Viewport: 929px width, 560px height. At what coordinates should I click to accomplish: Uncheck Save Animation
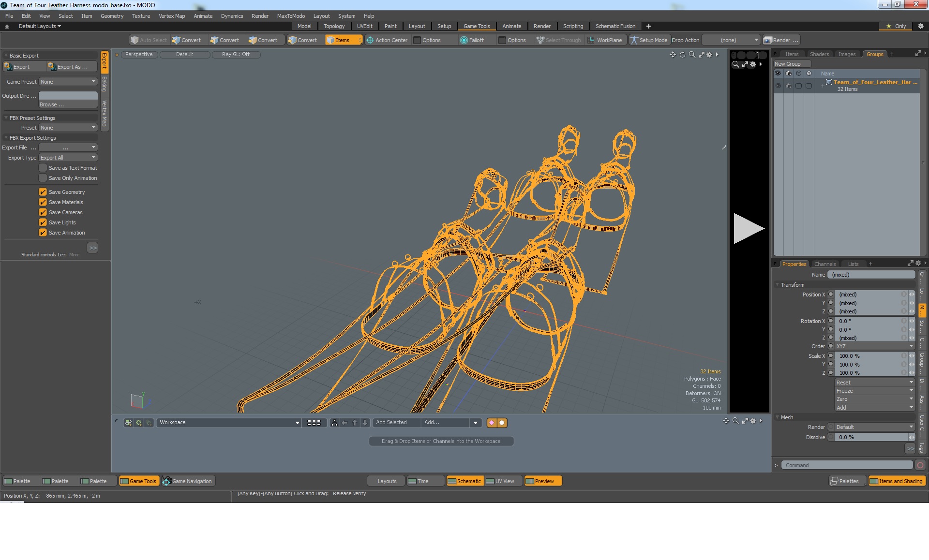[x=43, y=233]
